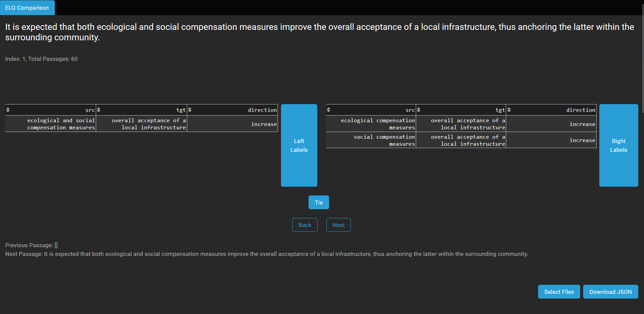Choose Right Labels as the better annotation
Image resolution: width=644 pixels, height=314 pixels.
point(618,145)
